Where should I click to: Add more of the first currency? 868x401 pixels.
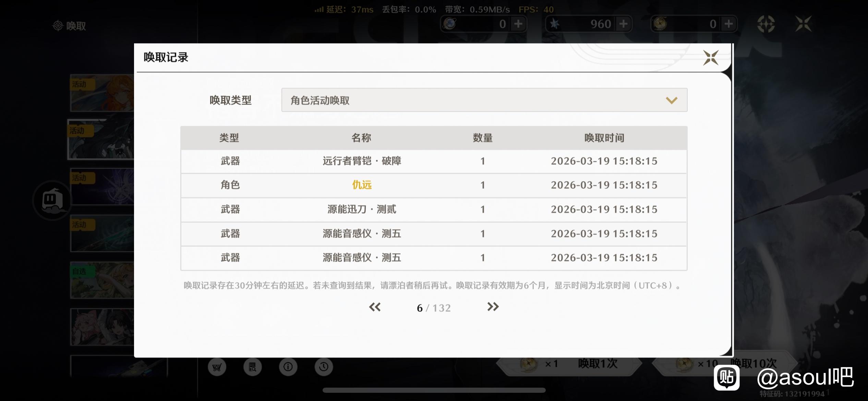tap(518, 24)
